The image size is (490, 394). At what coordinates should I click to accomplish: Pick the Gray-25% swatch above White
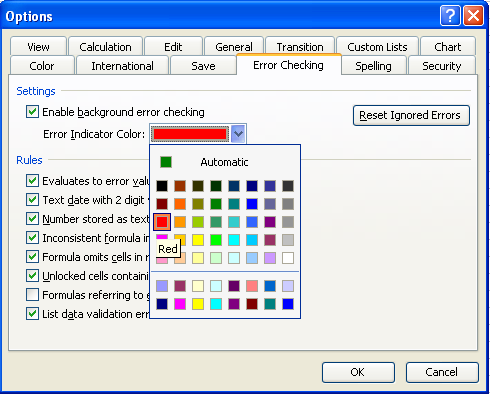(x=288, y=240)
